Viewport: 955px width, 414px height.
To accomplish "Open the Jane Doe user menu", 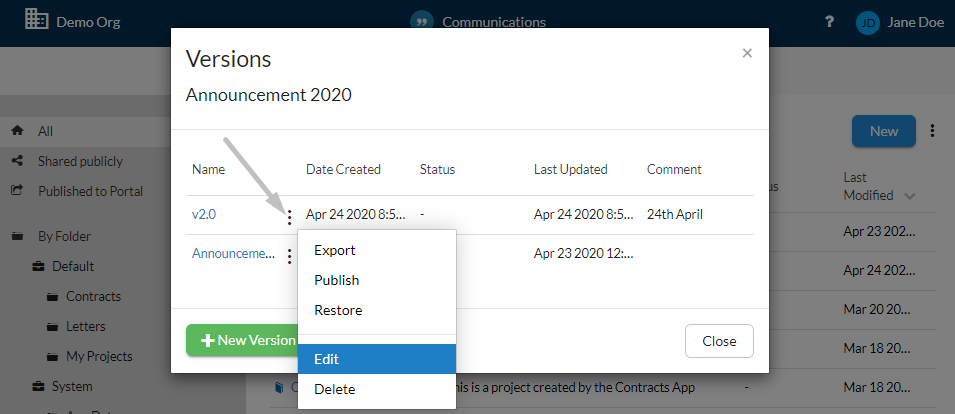I will 915,23.
